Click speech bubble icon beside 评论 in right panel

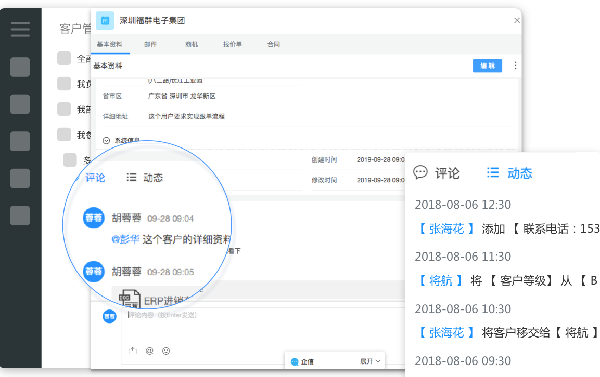420,172
